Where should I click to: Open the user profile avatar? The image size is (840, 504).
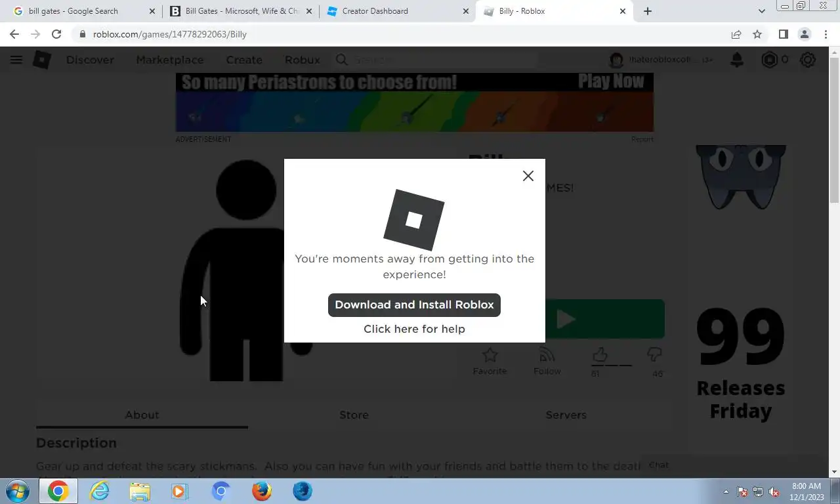[x=616, y=60]
